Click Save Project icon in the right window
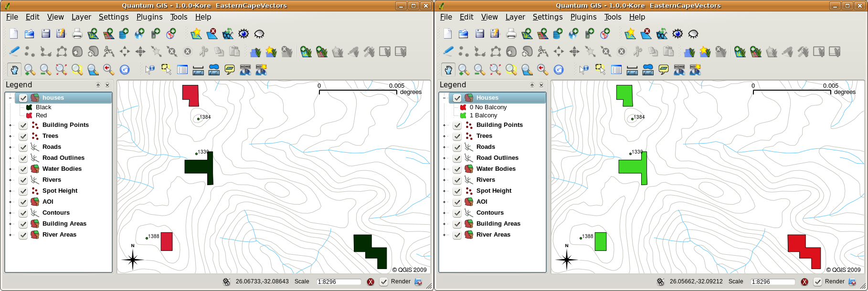The height and width of the screenshot is (291, 868). pyautogui.click(x=479, y=33)
